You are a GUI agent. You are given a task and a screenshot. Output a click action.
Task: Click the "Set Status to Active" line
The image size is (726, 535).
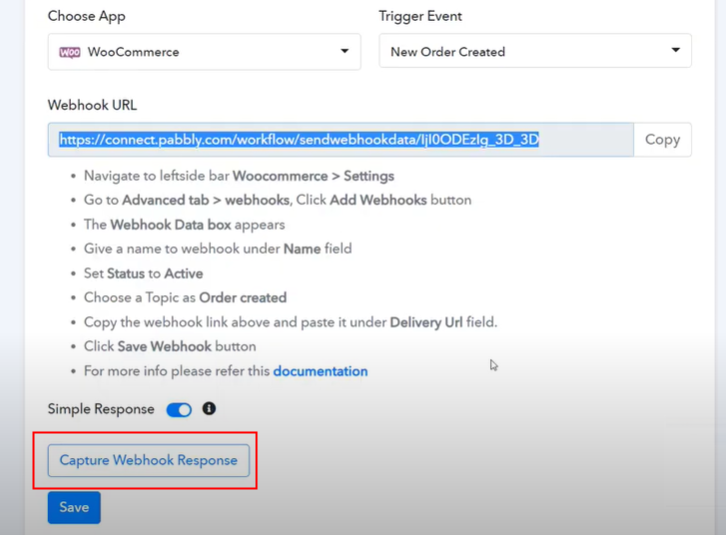[143, 273]
